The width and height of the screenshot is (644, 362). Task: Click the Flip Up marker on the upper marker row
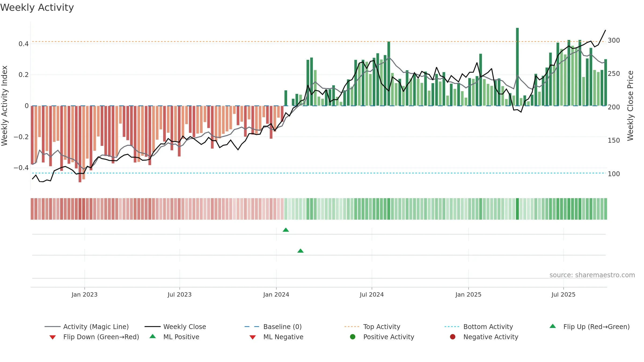click(286, 230)
